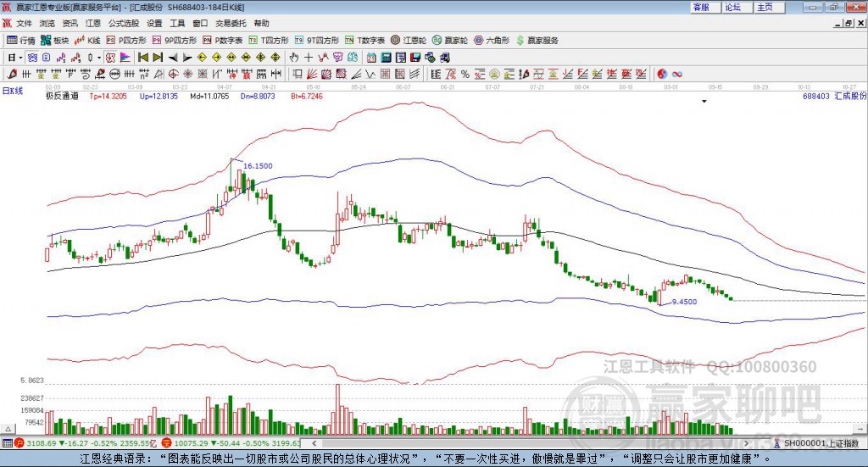Image resolution: width=868 pixels, height=467 pixels.
Task: Click the 客服 button in title bar
Action: tap(706, 7)
